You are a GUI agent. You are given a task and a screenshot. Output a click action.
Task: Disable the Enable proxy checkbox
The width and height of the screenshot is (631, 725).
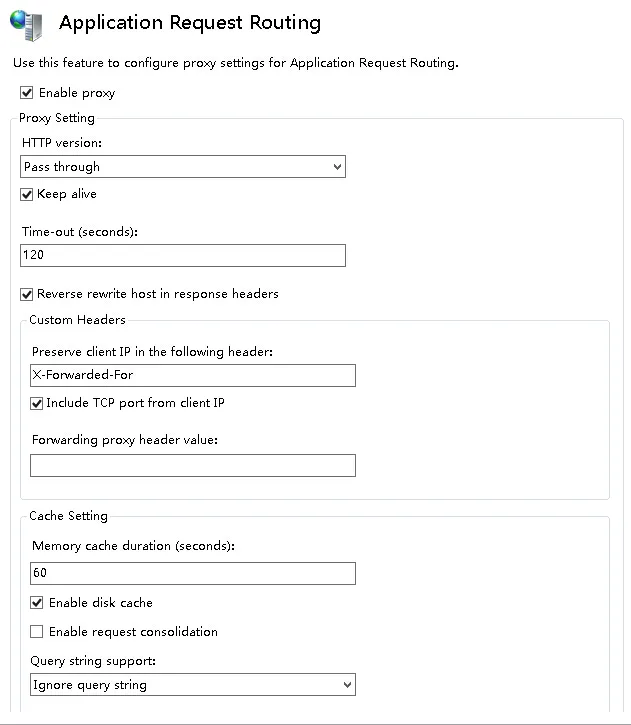coord(27,93)
